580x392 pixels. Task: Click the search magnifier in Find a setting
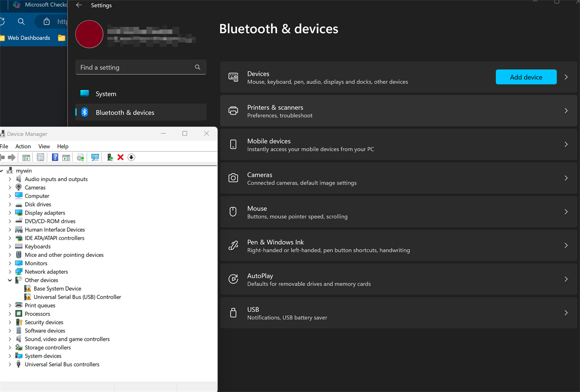(x=197, y=68)
